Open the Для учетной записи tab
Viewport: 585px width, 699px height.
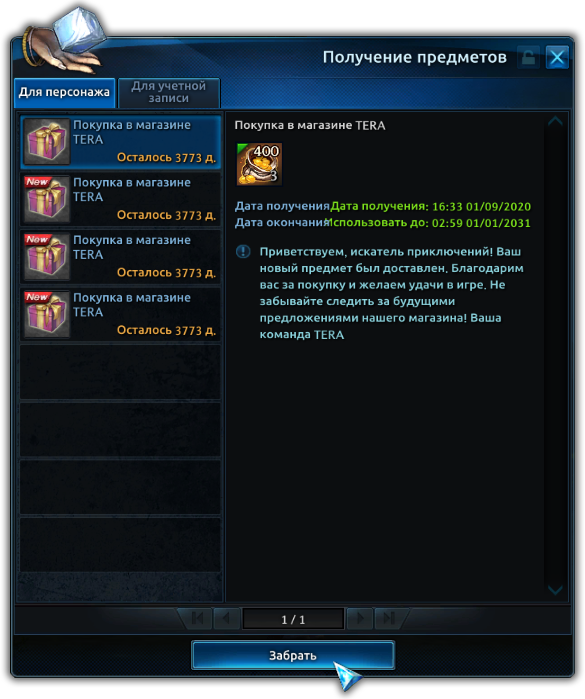tap(169, 93)
